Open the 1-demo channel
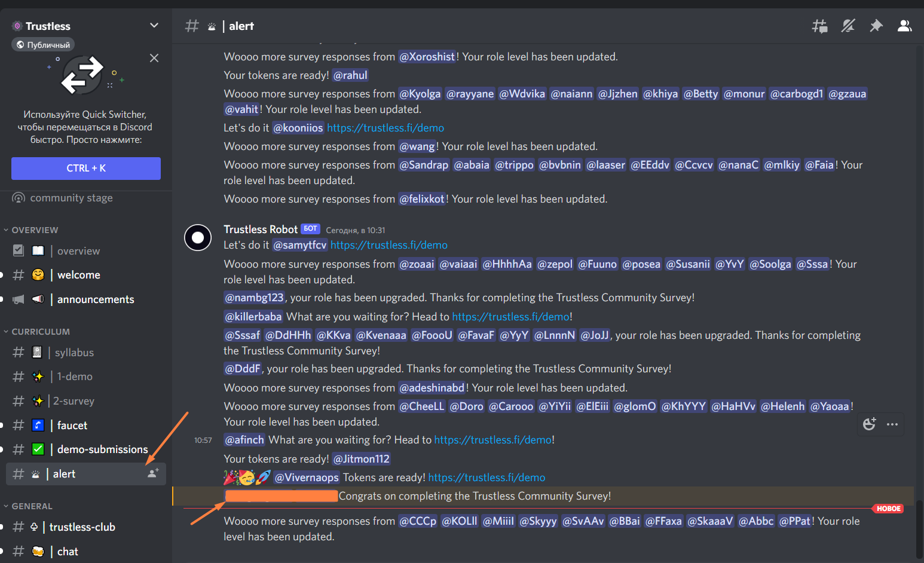The width and height of the screenshot is (924, 563). click(85, 377)
